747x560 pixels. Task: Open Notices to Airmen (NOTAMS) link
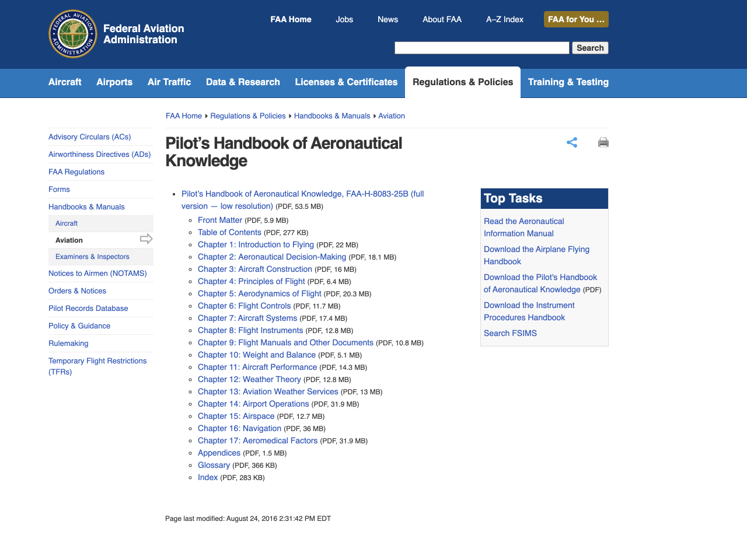[97, 274]
